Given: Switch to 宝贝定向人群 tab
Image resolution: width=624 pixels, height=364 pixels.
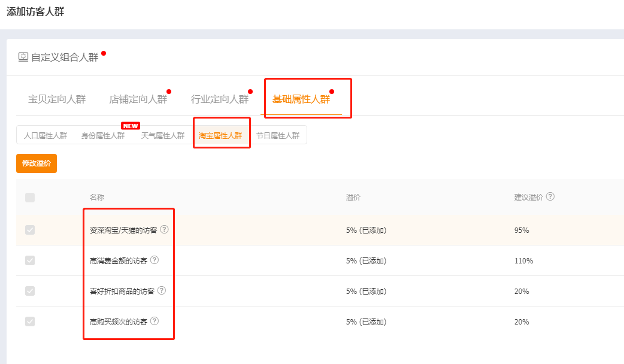Looking at the screenshot, I should coord(57,99).
